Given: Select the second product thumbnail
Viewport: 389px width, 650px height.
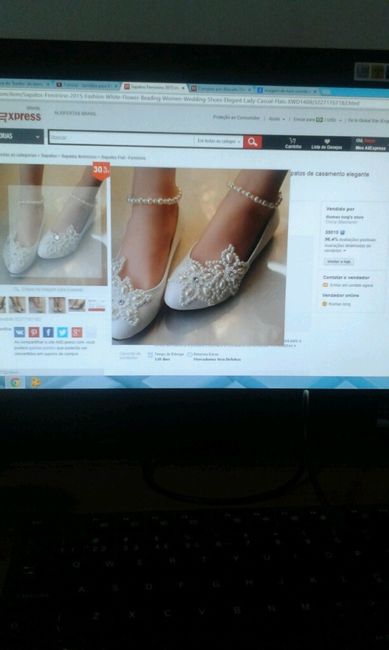Looking at the screenshot, I should pyautogui.click(x=17, y=304).
